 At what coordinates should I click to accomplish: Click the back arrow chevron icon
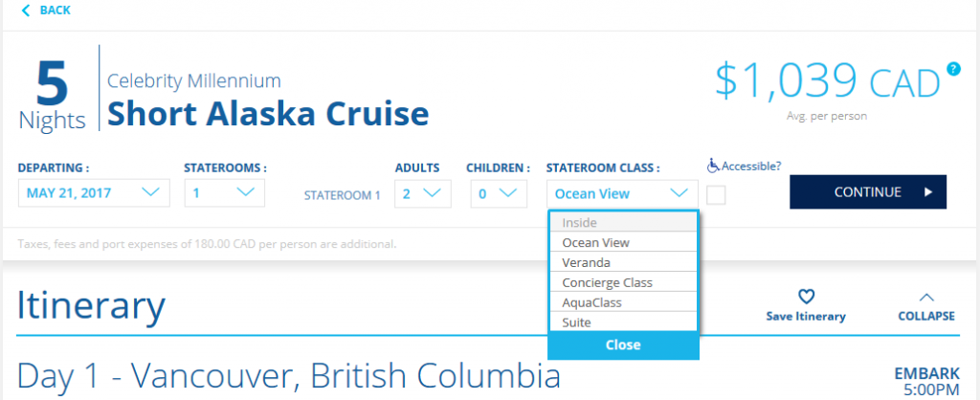pos(26,10)
